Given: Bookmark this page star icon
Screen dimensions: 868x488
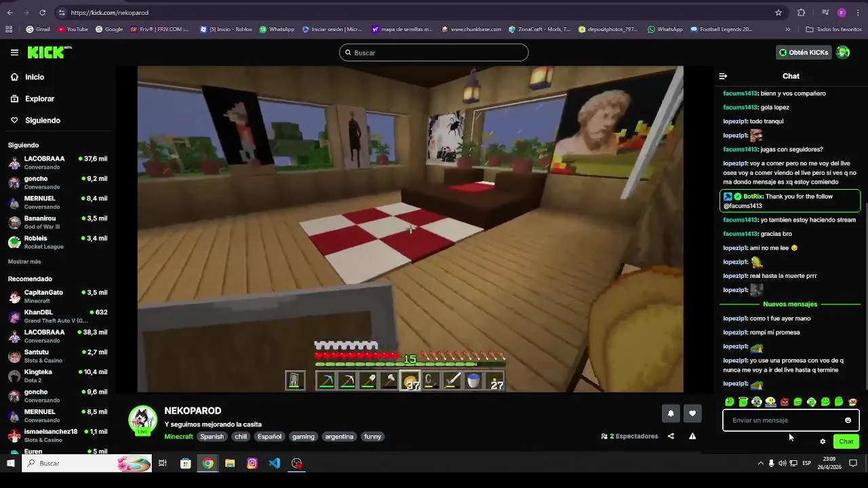Looking at the screenshot, I should coord(778,12).
